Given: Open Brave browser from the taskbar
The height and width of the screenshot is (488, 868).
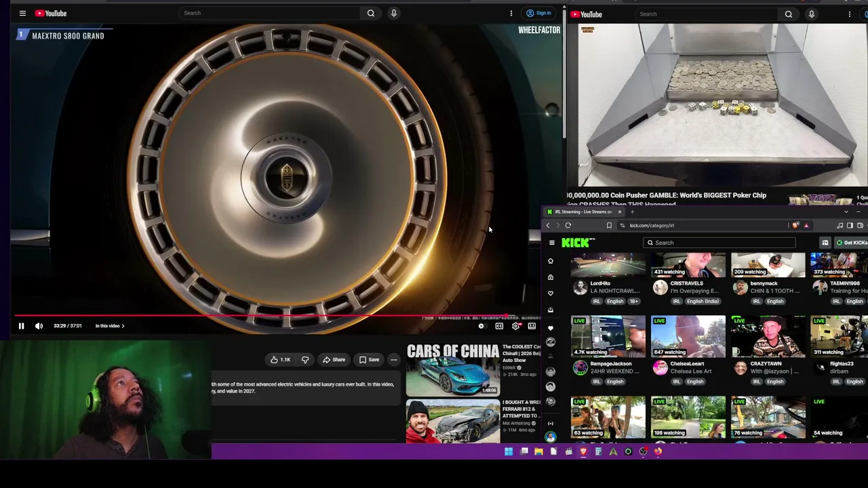Looking at the screenshot, I should 583,451.
